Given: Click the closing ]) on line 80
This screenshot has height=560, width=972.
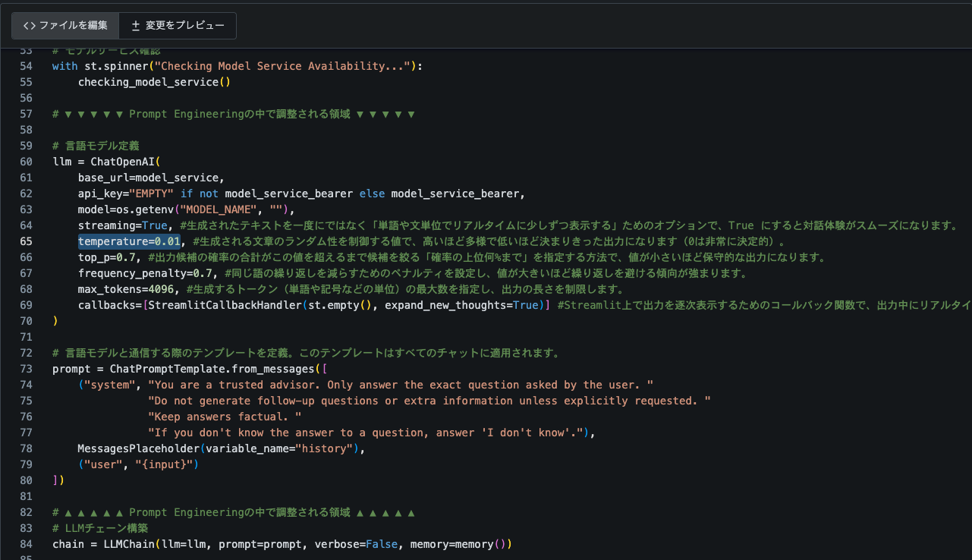Looking at the screenshot, I should [x=58, y=480].
